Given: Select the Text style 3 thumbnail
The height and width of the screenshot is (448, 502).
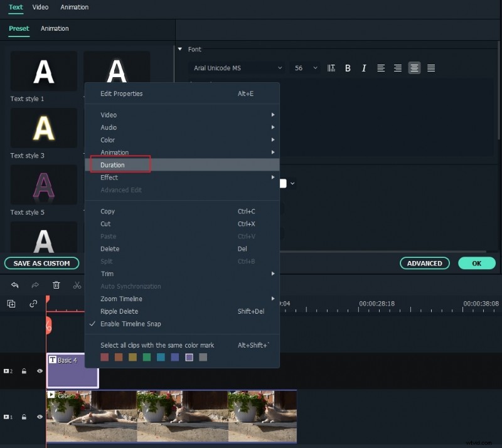Looking at the screenshot, I should (x=43, y=128).
